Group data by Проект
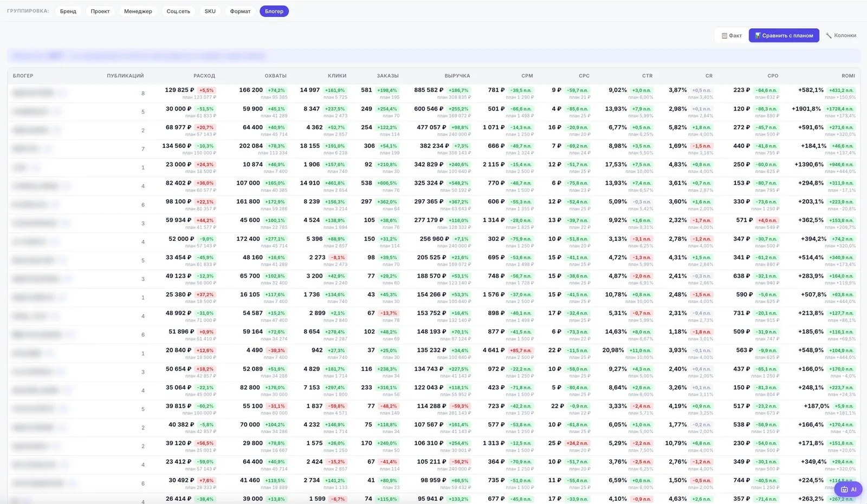 (100, 11)
